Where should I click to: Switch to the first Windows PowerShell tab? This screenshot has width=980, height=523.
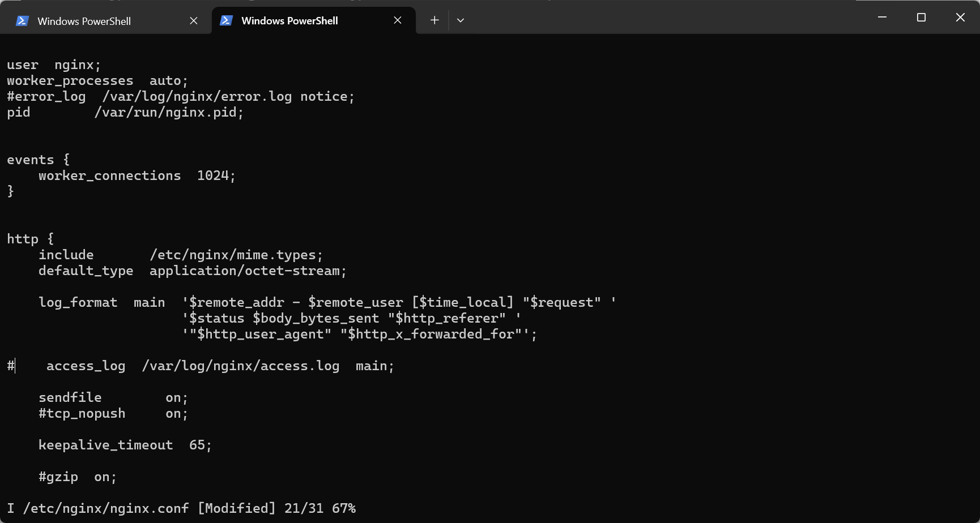(84, 20)
